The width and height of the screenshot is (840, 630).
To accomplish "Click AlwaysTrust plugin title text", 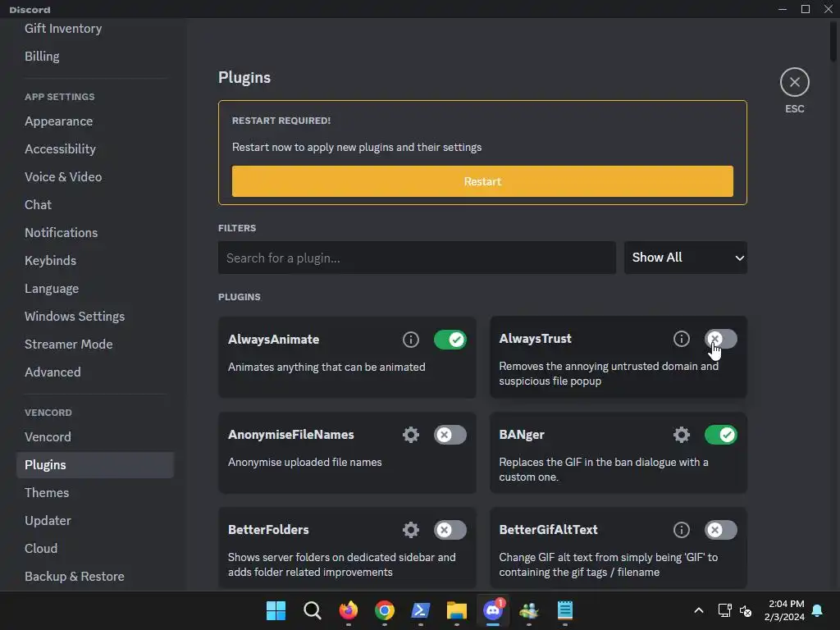I will pyautogui.click(x=535, y=339).
